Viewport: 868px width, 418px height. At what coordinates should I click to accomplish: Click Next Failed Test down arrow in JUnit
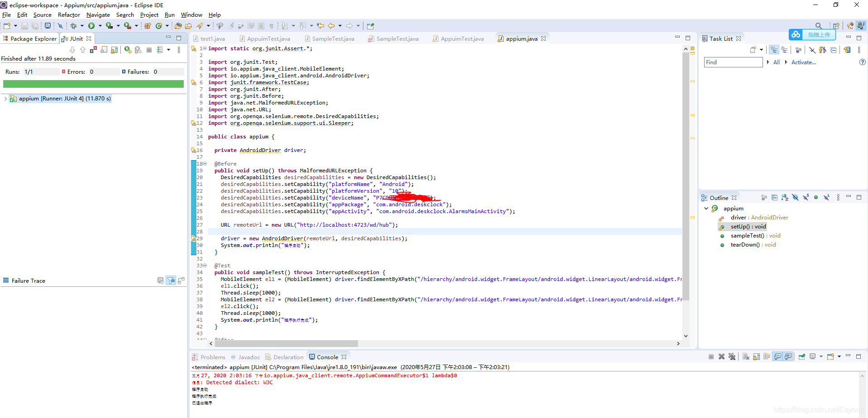(x=72, y=50)
